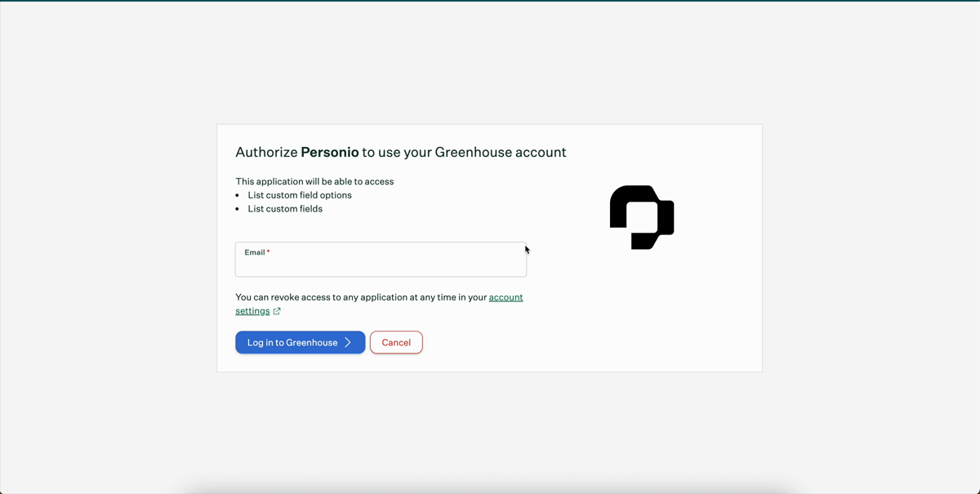Click the 'You can revoke access' sentence
Viewport: 980px width, 494px height.
pyautogui.click(x=379, y=304)
